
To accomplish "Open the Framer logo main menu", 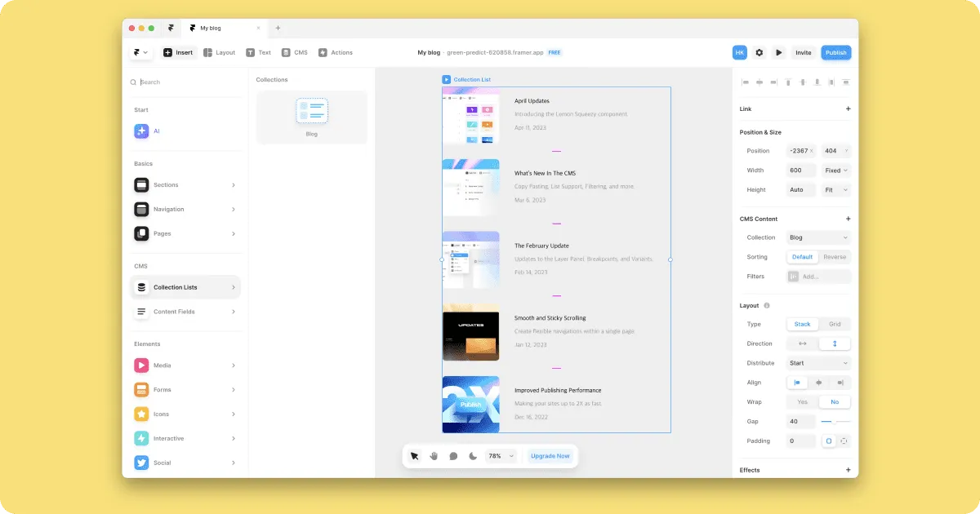I will pos(140,52).
